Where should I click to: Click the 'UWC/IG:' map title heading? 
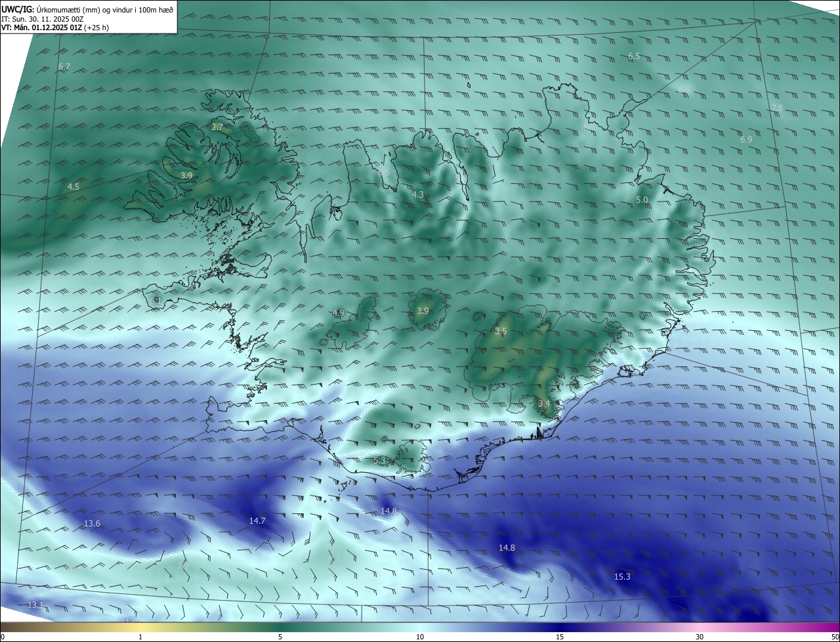pos(18,9)
